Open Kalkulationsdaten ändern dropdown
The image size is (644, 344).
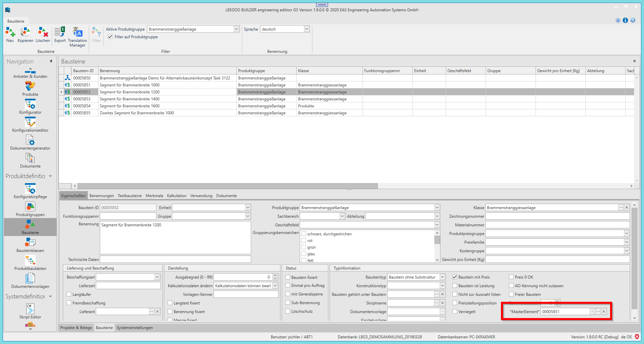tap(275, 286)
